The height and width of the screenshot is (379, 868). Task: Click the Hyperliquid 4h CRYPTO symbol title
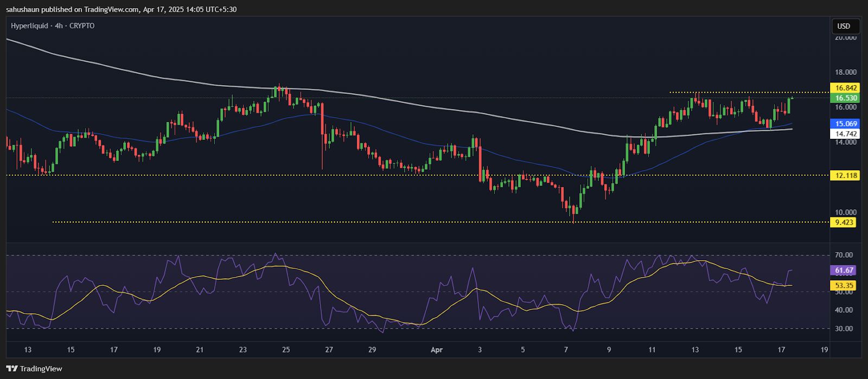click(53, 25)
